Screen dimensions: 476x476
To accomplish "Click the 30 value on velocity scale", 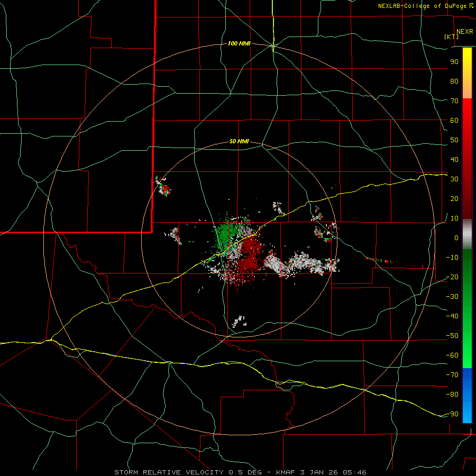I will point(454,179).
